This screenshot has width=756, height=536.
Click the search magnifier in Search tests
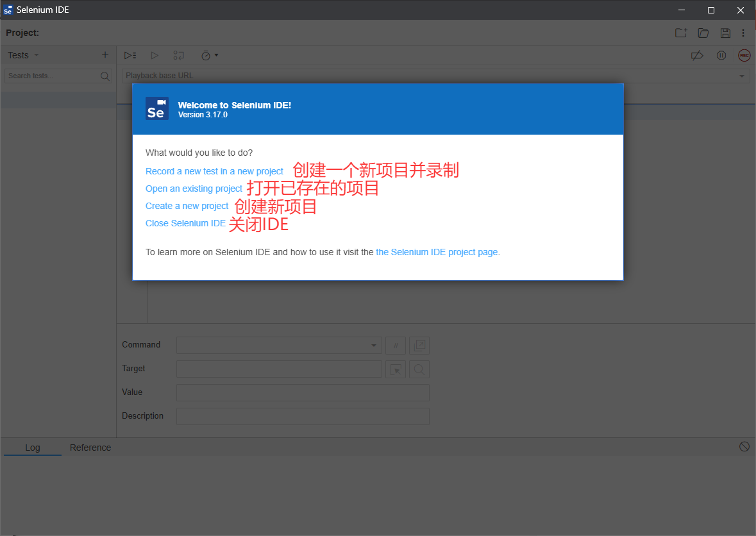105,76
